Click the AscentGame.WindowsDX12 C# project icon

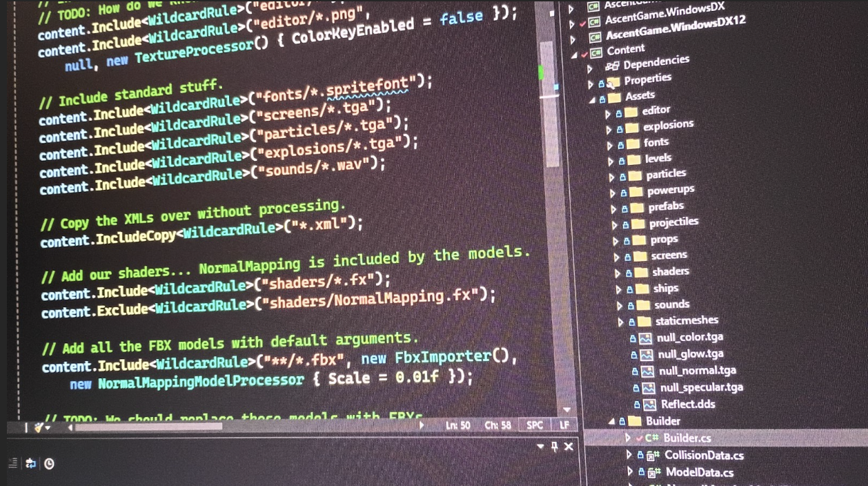pos(595,37)
